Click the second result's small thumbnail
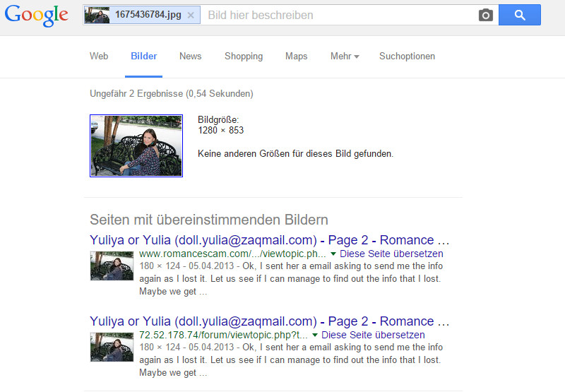This screenshot has height=392, width=565. coord(112,347)
